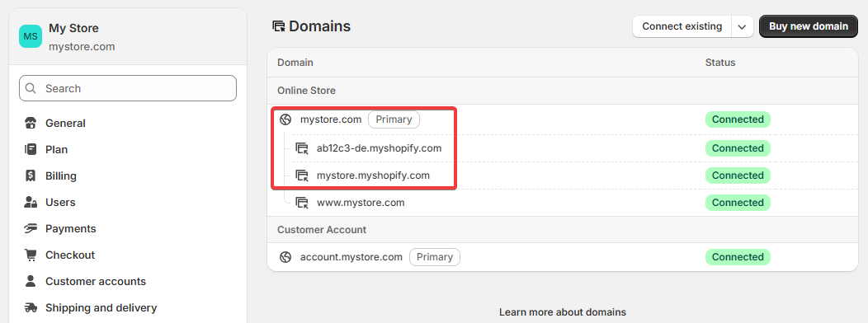
Task: Focus the Search input field
Action: tap(128, 88)
